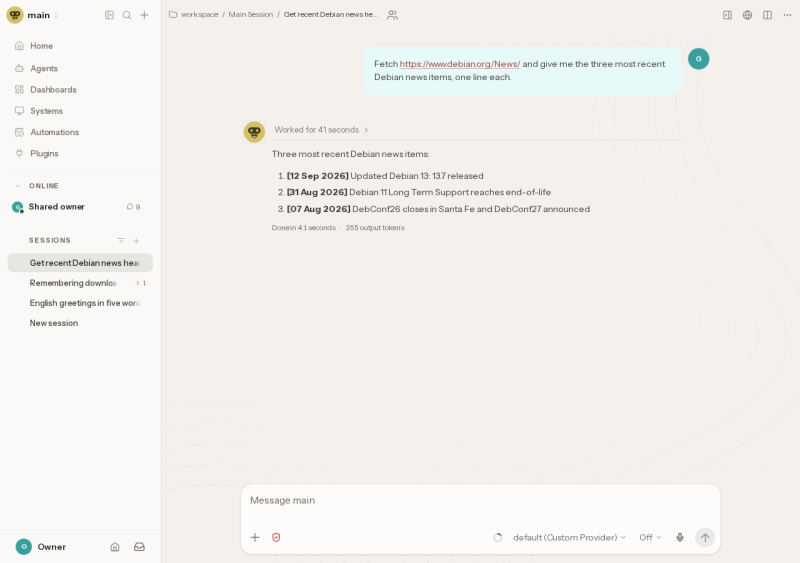Open the sidebar search icon
Viewport: 800px width, 563px height.
point(127,15)
